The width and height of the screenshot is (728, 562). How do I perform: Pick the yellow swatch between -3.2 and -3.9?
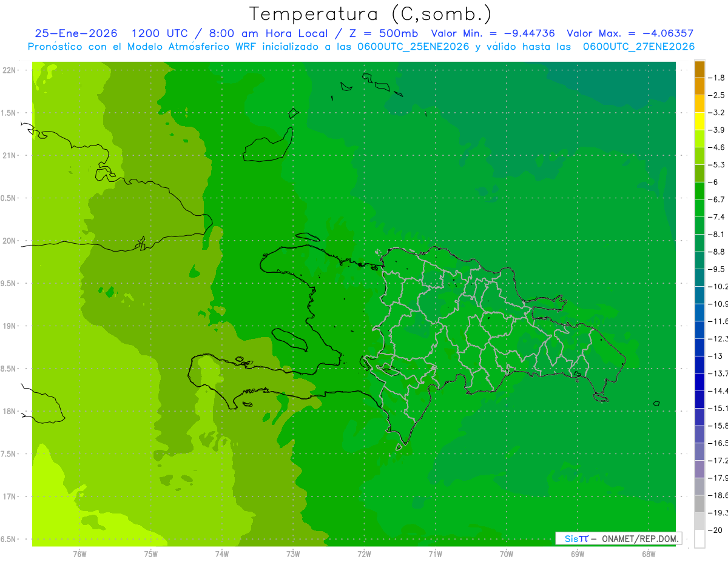coord(699,121)
